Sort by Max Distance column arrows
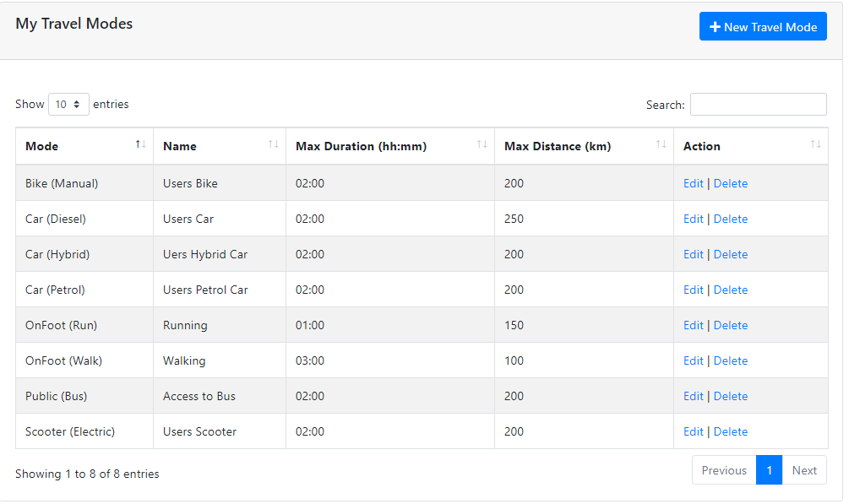The width and height of the screenshot is (849, 504). [661, 144]
